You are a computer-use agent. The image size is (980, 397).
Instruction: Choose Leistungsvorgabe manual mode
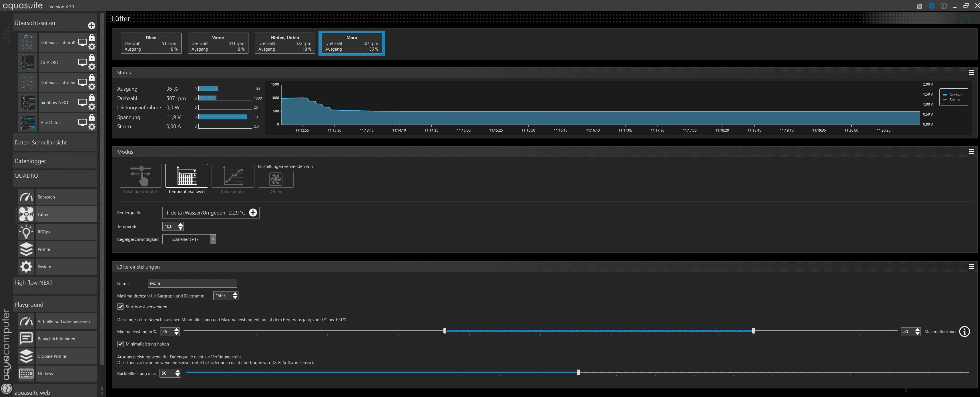(140, 176)
